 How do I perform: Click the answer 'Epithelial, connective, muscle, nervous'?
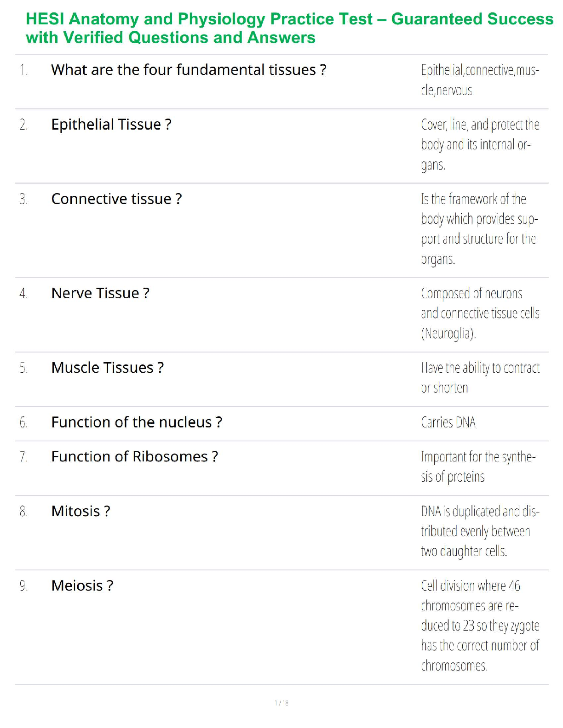pyautogui.click(x=479, y=80)
